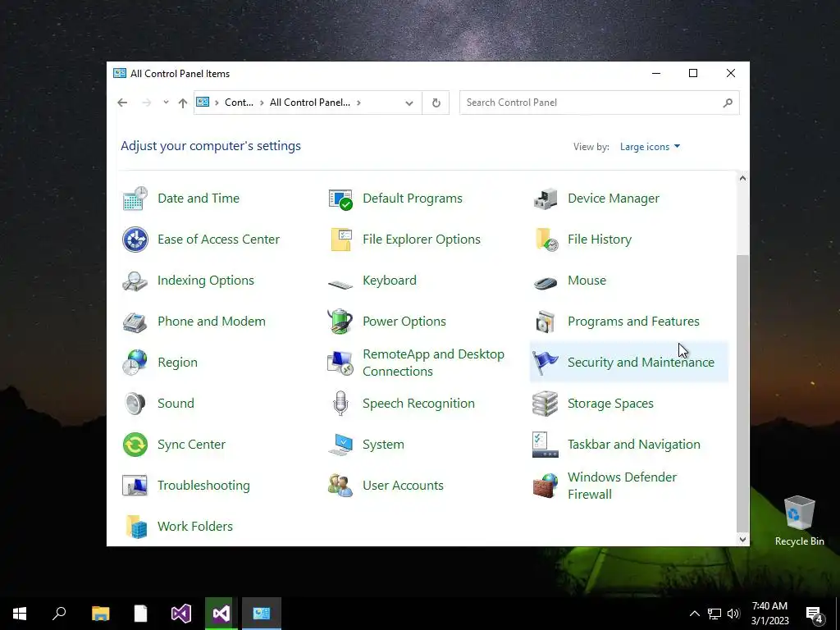840x630 pixels.
Task: Open the Taskbar and Navigation icon
Action: click(x=546, y=445)
